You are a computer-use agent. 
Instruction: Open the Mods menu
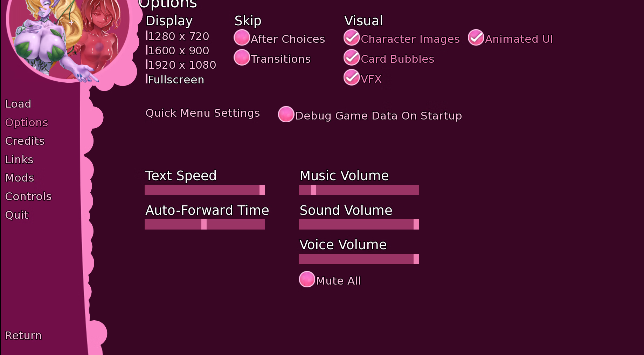[20, 178]
